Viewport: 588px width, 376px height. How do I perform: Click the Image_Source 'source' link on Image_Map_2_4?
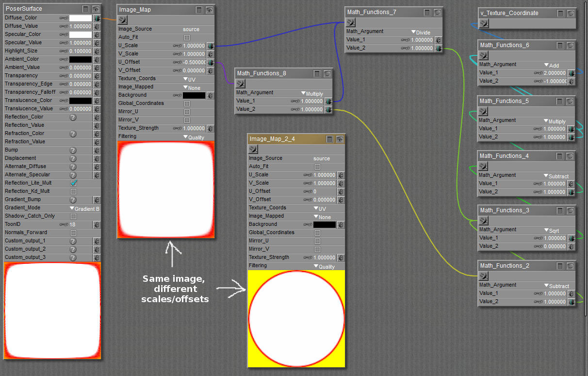click(322, 158)
